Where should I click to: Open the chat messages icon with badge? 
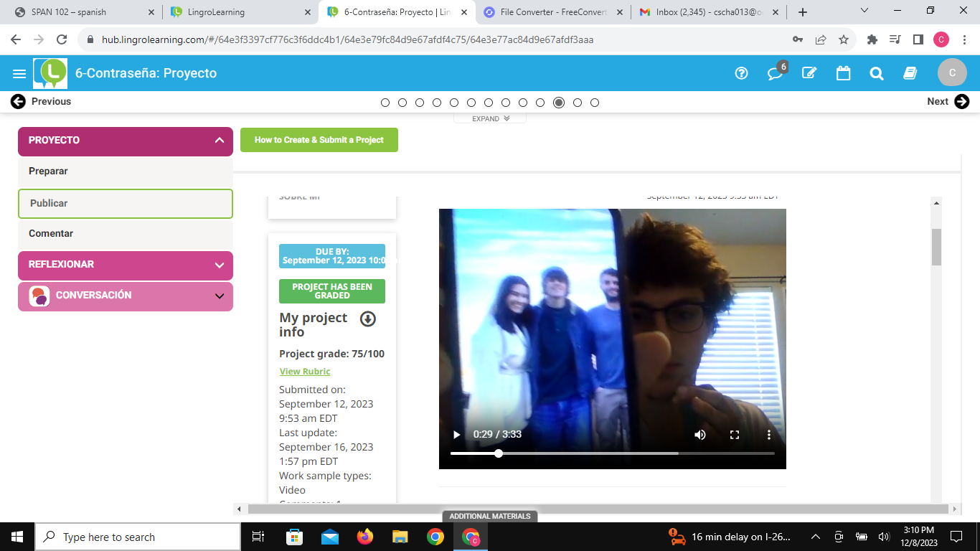pyautogui.click(x=775, y=73)
